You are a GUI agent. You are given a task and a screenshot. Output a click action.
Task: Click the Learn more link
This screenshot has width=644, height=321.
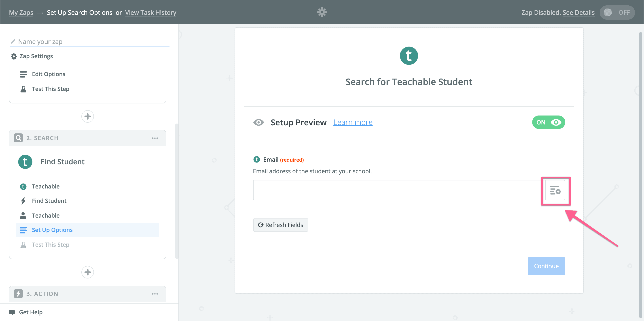353,122
